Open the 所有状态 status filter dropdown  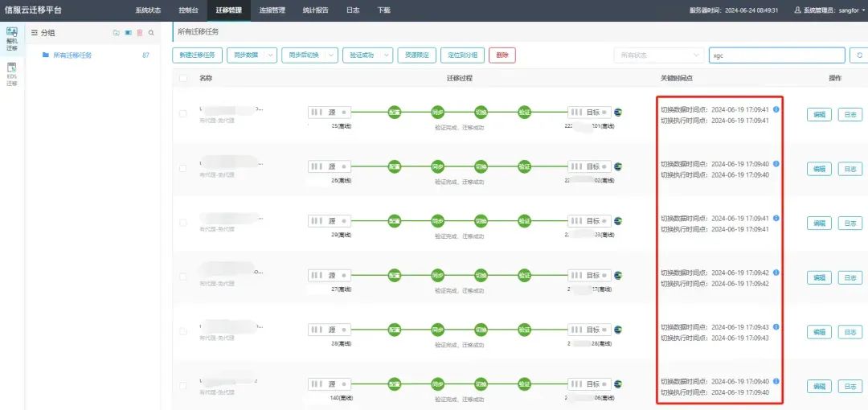659,55
